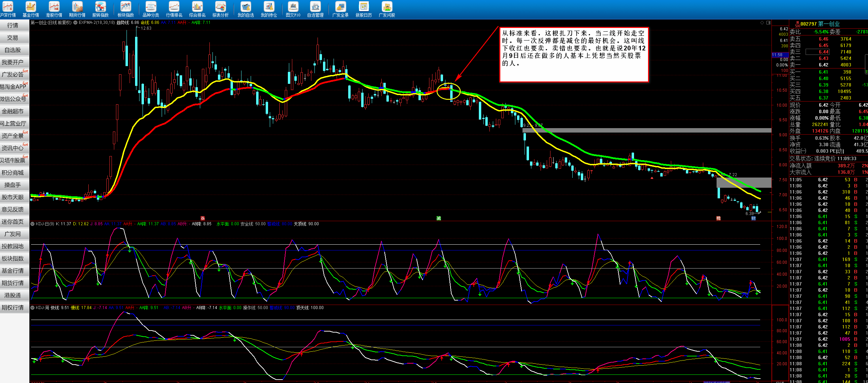Open 港股通 in sidebar
This screenshot has height=383, width=868.
pos(14,295)
